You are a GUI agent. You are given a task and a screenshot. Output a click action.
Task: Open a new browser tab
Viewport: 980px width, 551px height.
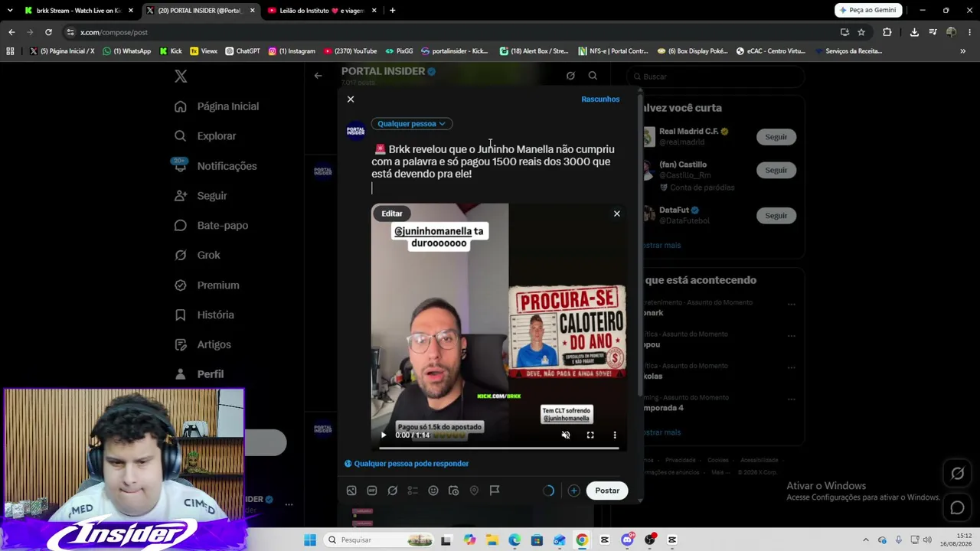(392, 11)
